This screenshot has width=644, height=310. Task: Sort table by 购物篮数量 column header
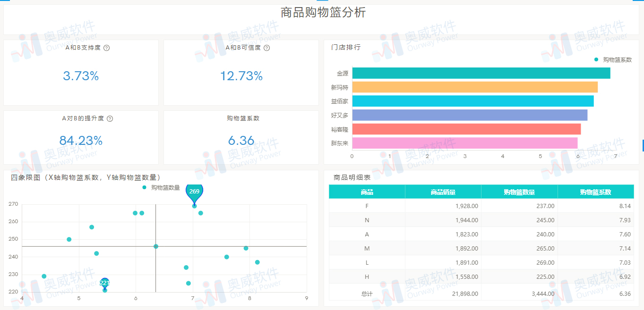coord(519,192)
